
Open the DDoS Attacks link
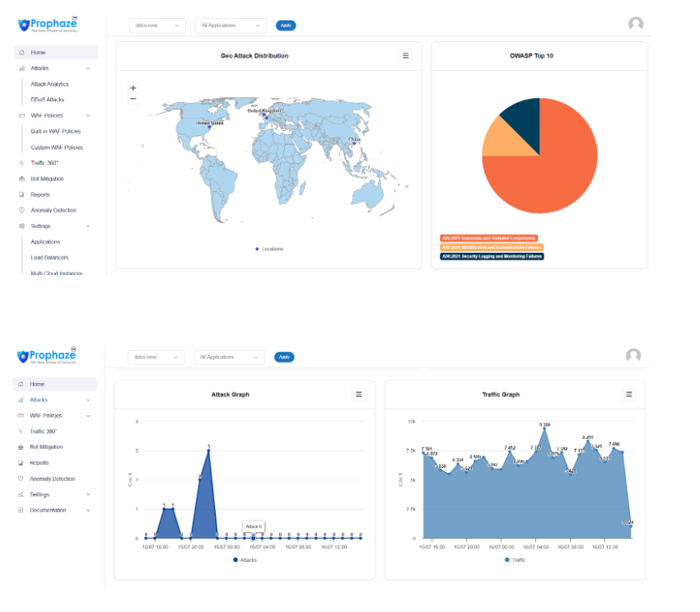pyautogui.click(x=47, y=100)
